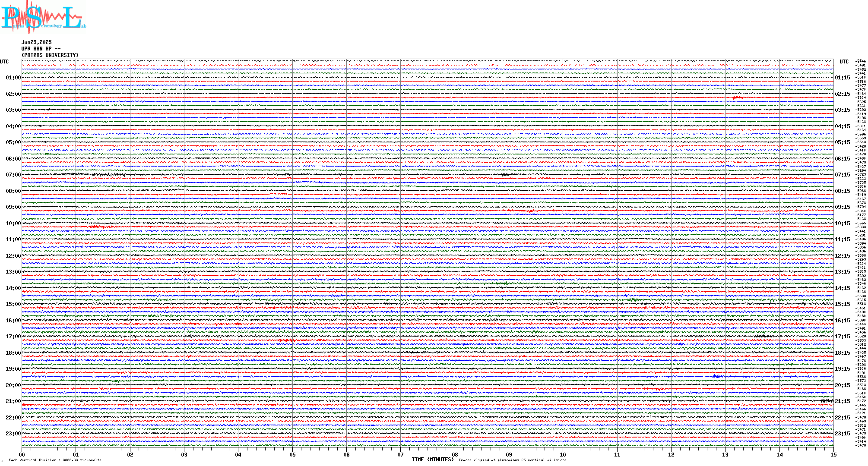Click the 03:00 hour label
Image resolution: width=868 pixels, height=466 pixels.
[x=13, y=110]
